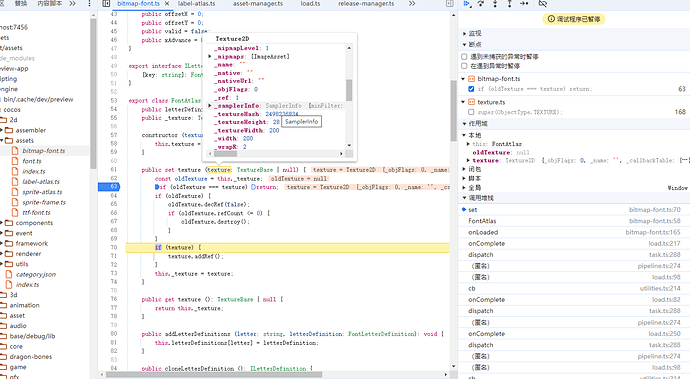Collapse the assets folder in navigator
The image size is (690, 379).
[2, 140]
